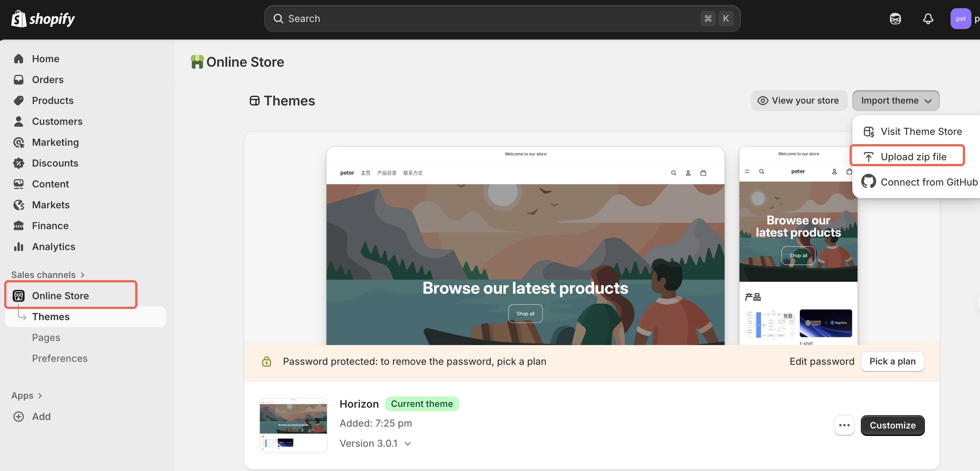The image size is (980, 471).
Task: Choose Upload zip file option
Action: coord(913,157)
